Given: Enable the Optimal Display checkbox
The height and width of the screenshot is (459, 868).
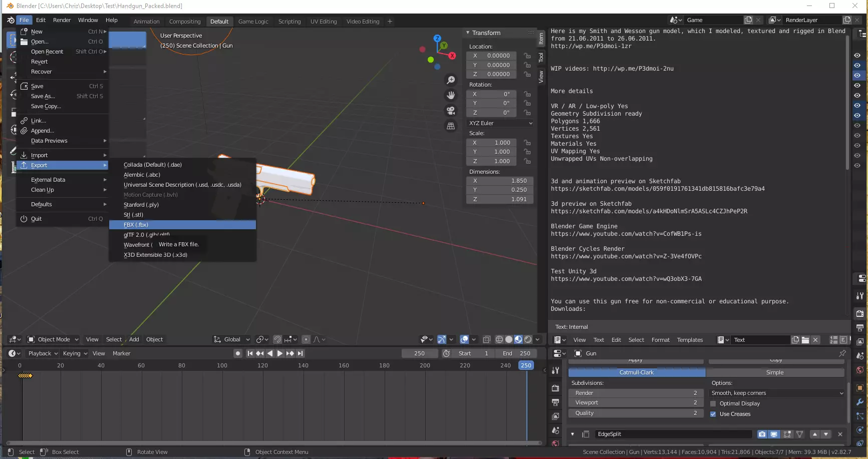Looking at the screenshot, I should (x=713, y=403).
